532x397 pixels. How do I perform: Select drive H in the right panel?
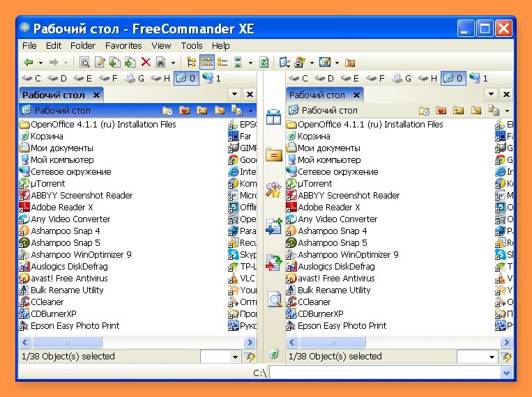(x=427, y=79)
